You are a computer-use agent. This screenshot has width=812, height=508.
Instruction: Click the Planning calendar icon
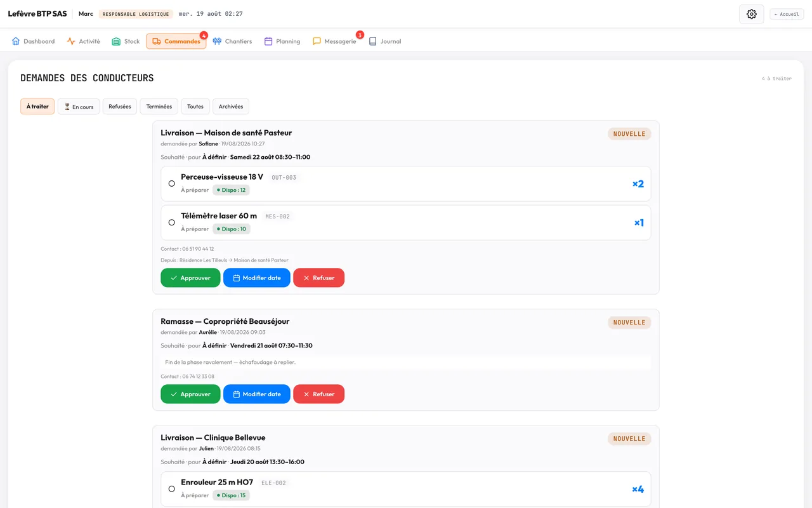point(268,41)
